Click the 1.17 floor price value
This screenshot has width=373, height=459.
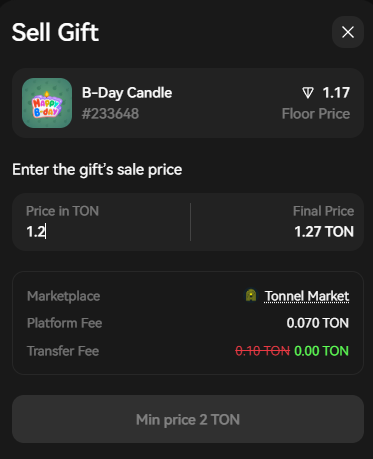pos(336,93)
